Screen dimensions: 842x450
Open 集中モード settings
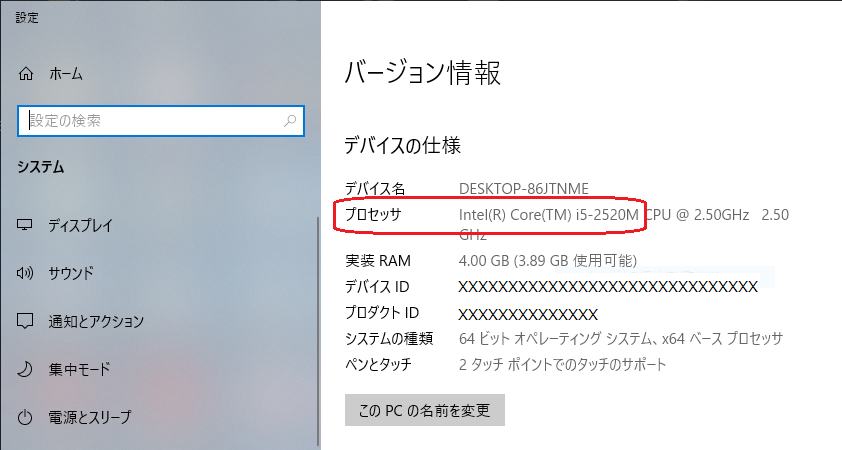[x=79, y=369]
